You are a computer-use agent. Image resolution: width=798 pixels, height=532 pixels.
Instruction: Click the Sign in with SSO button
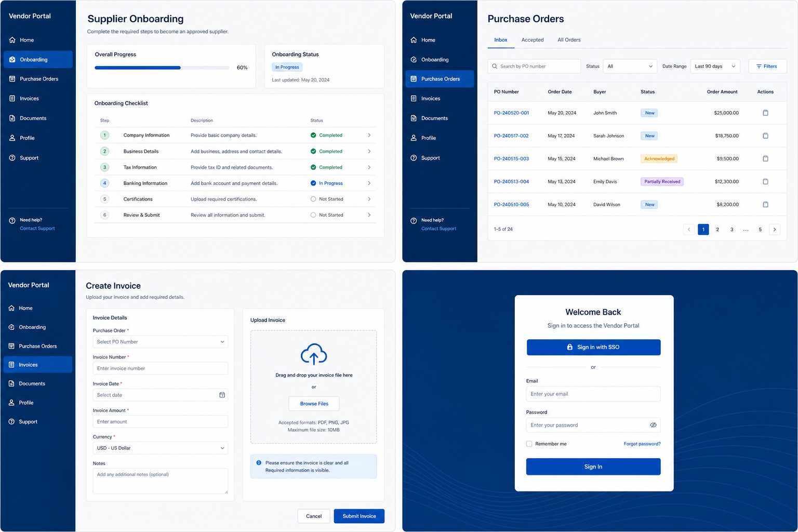pyautogui.click(x=593, y=347)
